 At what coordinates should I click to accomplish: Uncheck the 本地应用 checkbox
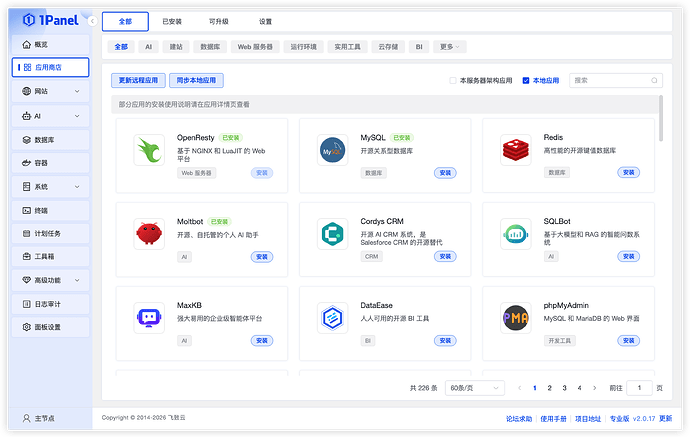click(526, 80)
